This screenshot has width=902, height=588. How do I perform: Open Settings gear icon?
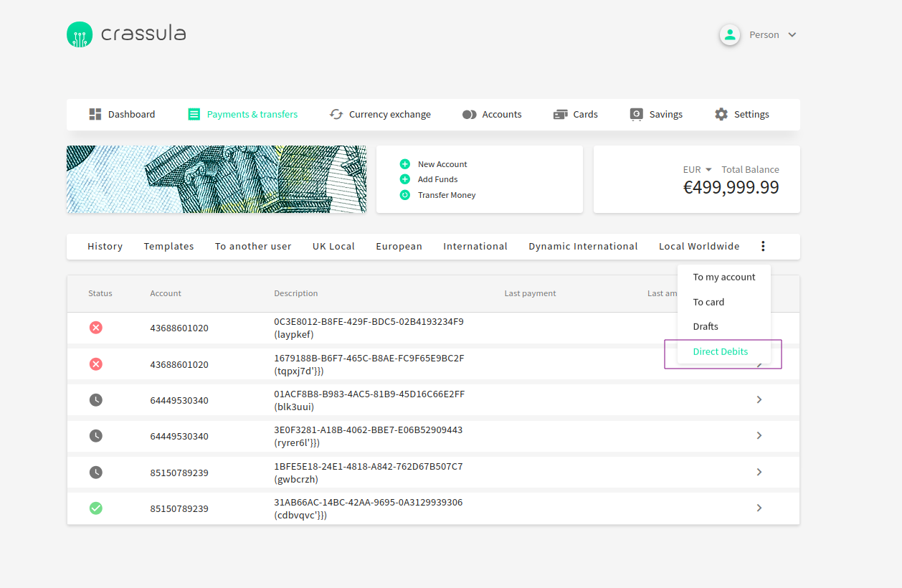coord(721,115)
